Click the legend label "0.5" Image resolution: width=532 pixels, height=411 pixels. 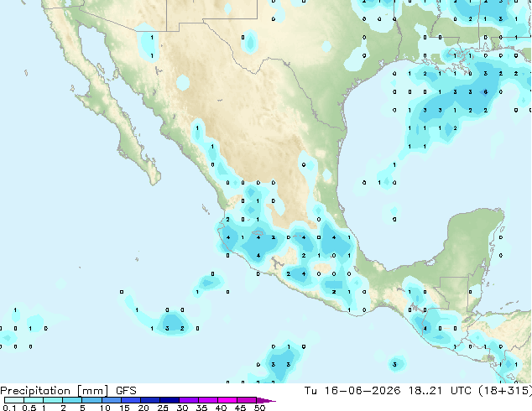29,408
